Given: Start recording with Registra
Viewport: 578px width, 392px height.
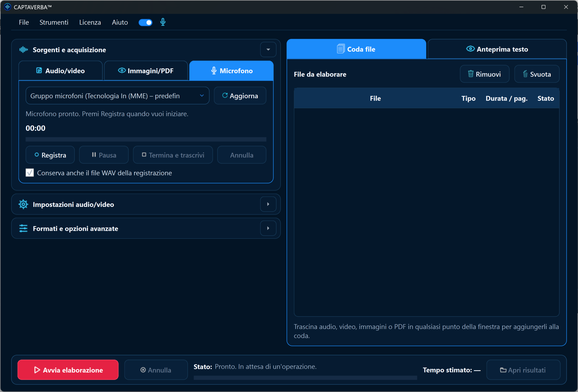Looking at the screenshot, I should [x=50, y=155].
